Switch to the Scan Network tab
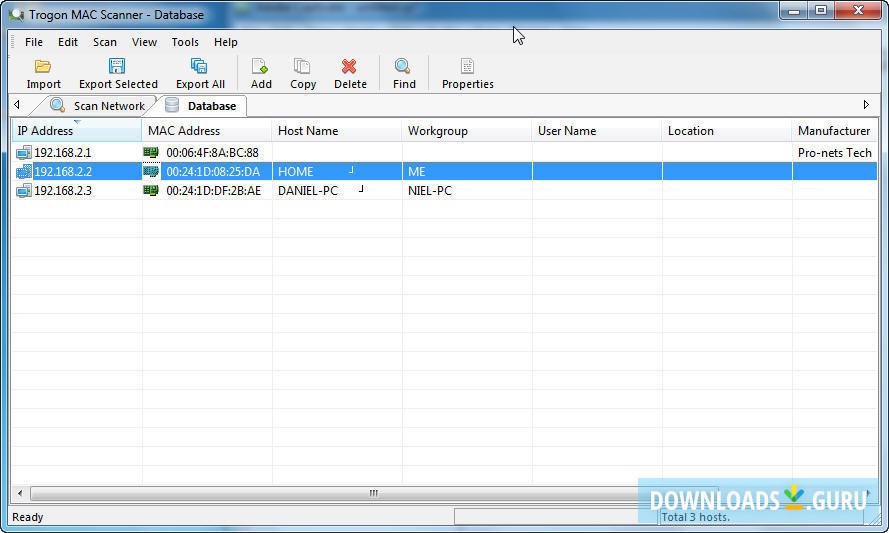889x533 pixels. (x=98, y=105)
